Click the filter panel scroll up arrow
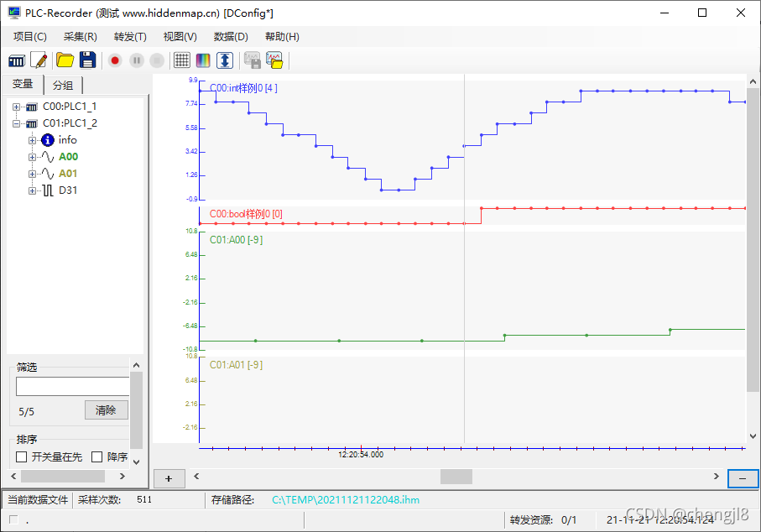This screenshot has height=532, width=761. pos(137,365)
